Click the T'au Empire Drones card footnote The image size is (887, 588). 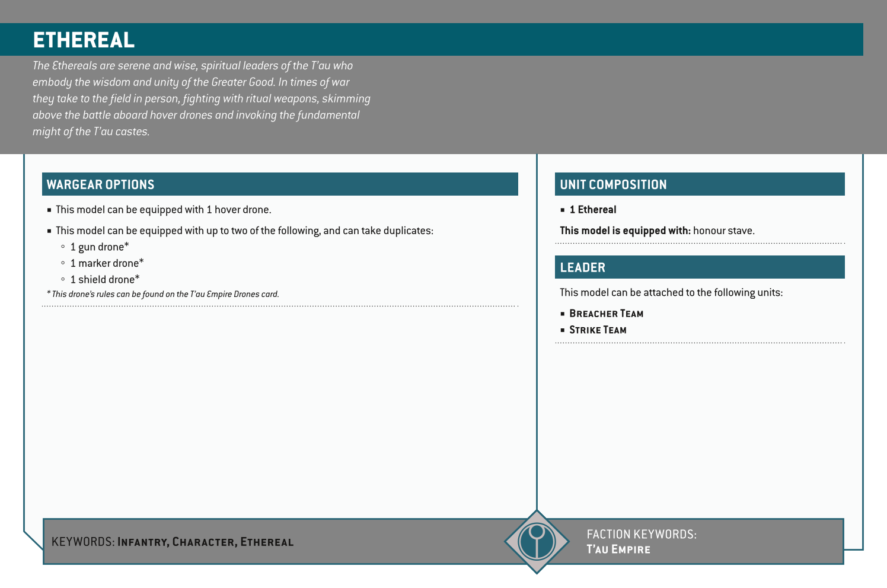click(163, 295)
